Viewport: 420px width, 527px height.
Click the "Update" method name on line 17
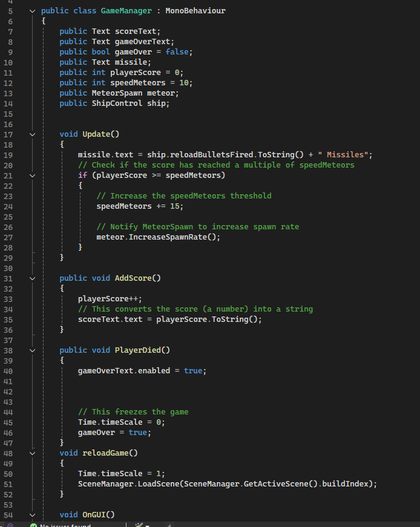(96, 134)
